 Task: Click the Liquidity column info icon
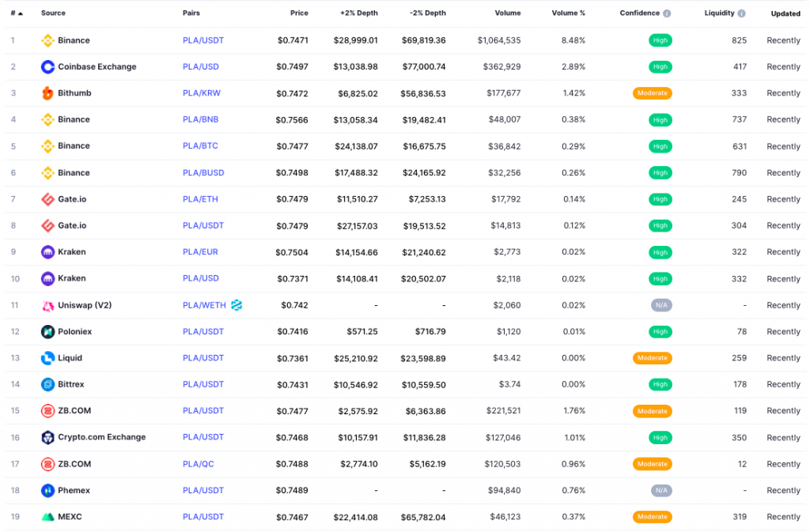[742, 13]
